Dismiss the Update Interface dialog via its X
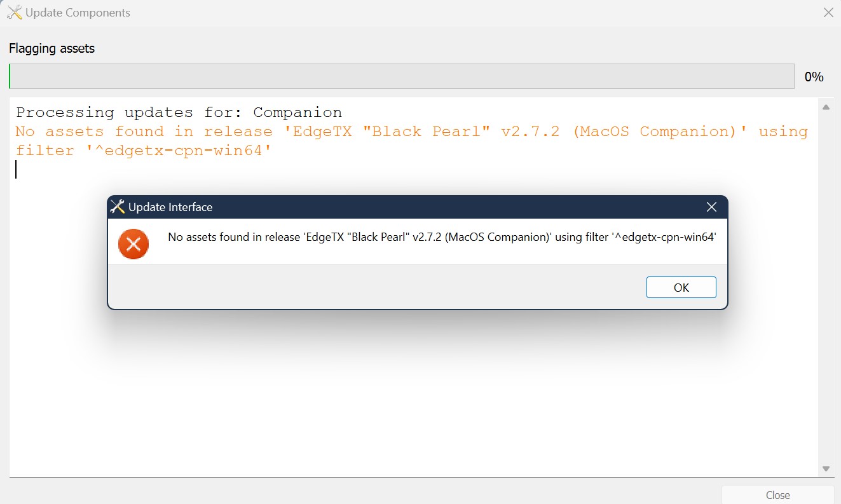Image resolution: width=841 pixels, height=504 pixels. pyautogui.click(x=711, y=207)
